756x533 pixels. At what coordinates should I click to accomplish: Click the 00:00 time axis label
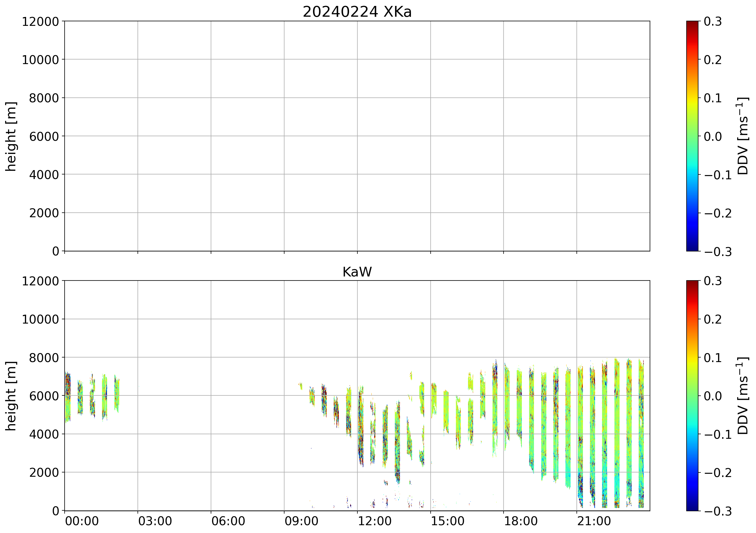[x=82, y=521]
